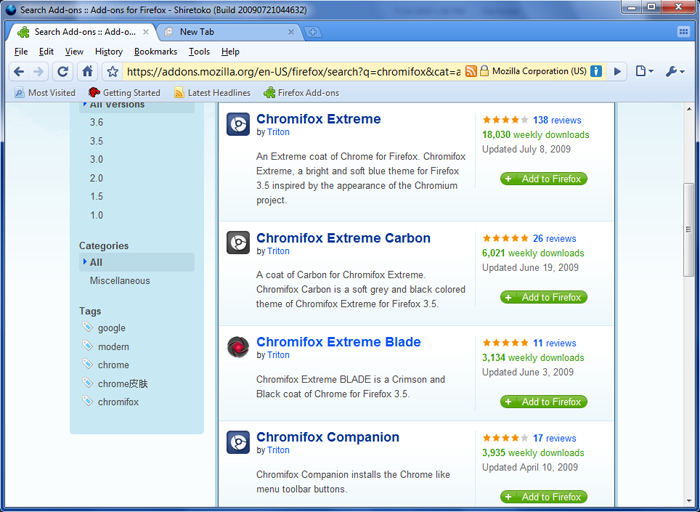Open Triton author link under Chromifox Companion

[x=278, y=450]
